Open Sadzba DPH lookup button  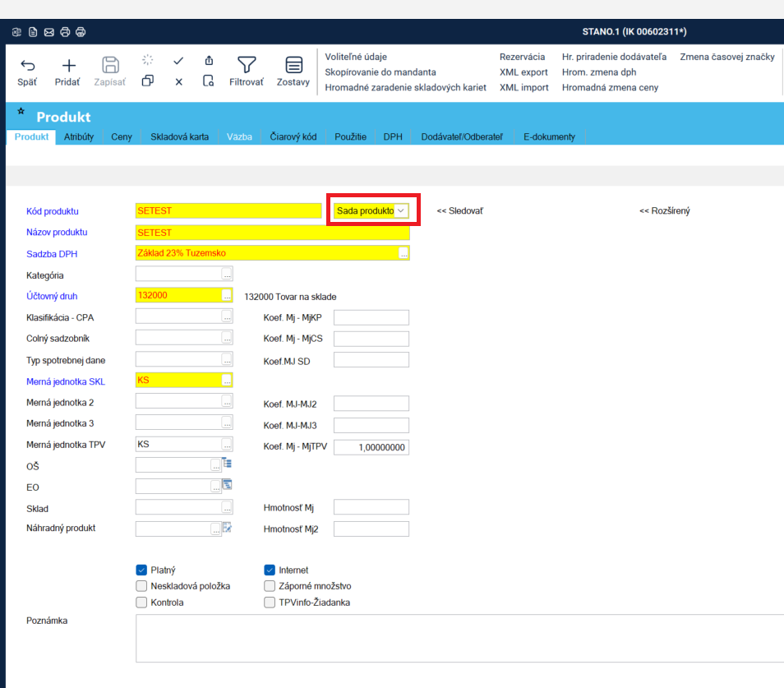tap(404, 254)
